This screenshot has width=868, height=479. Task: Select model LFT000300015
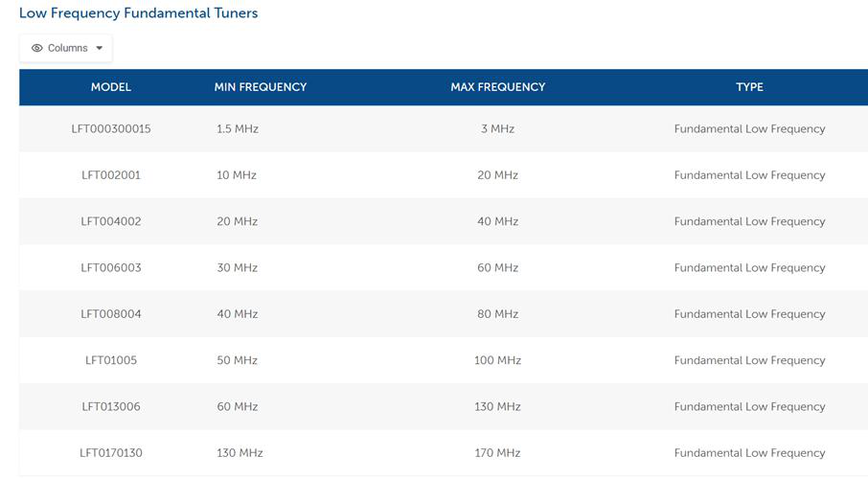click(111, 129)
